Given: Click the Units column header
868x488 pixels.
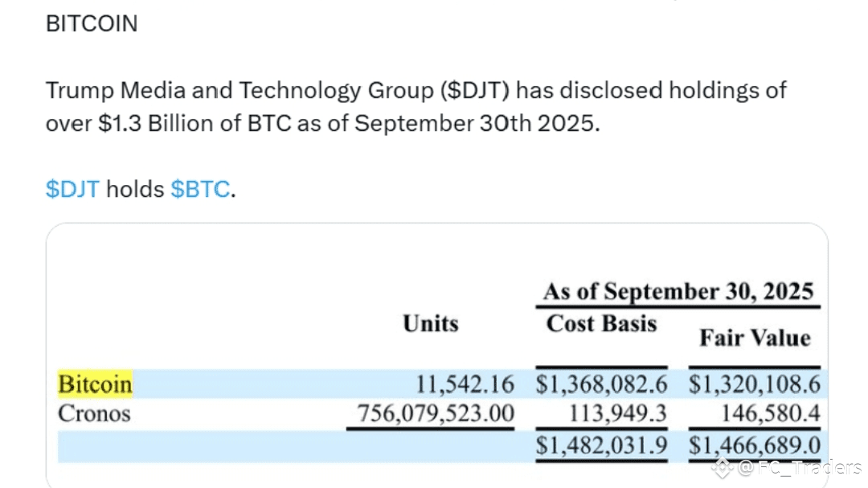Looking at the screenshot, I should click(x=431, y=323).
